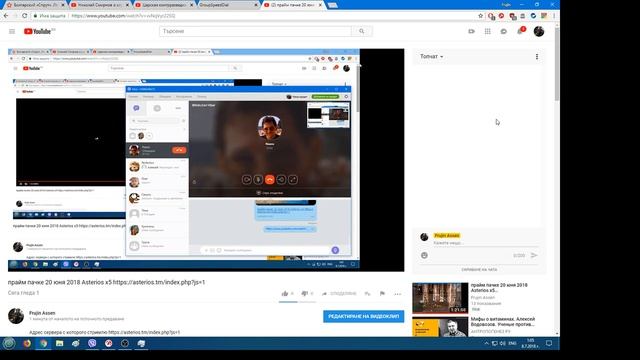Open the chat emoji picker
The image size is (640, 360).
[x=424, y=255]
